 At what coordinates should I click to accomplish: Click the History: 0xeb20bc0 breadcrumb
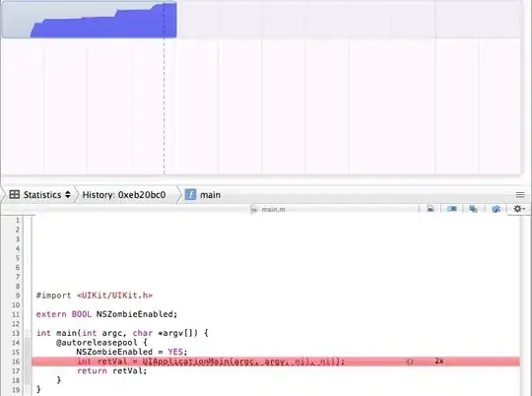point(124,195)
